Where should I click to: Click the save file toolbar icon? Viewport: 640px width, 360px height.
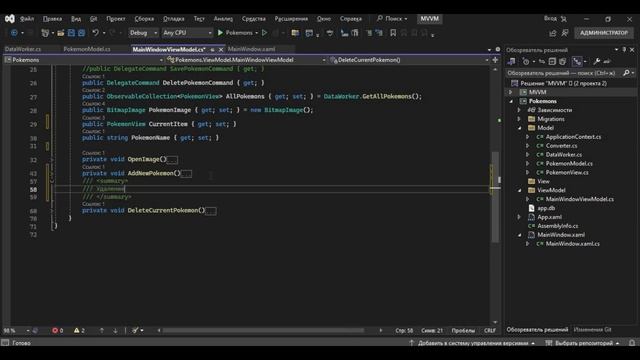coord(71,33)
